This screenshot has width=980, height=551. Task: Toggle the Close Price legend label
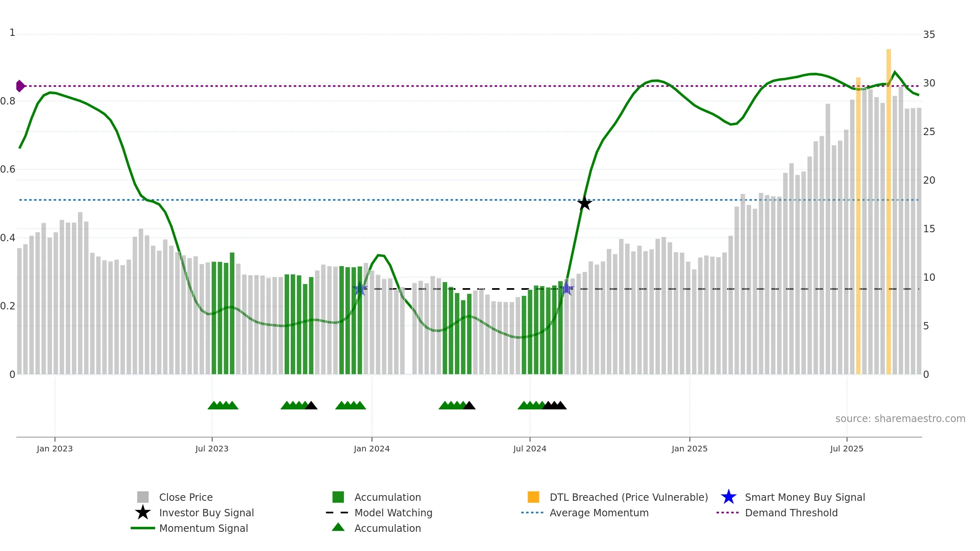(x=186, y=497)
